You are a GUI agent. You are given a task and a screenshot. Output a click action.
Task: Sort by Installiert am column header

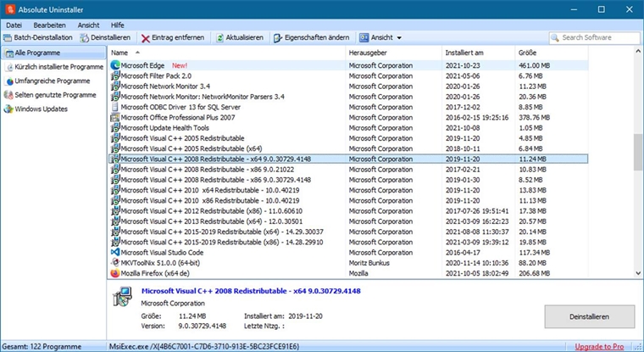[x=479, y=53]
